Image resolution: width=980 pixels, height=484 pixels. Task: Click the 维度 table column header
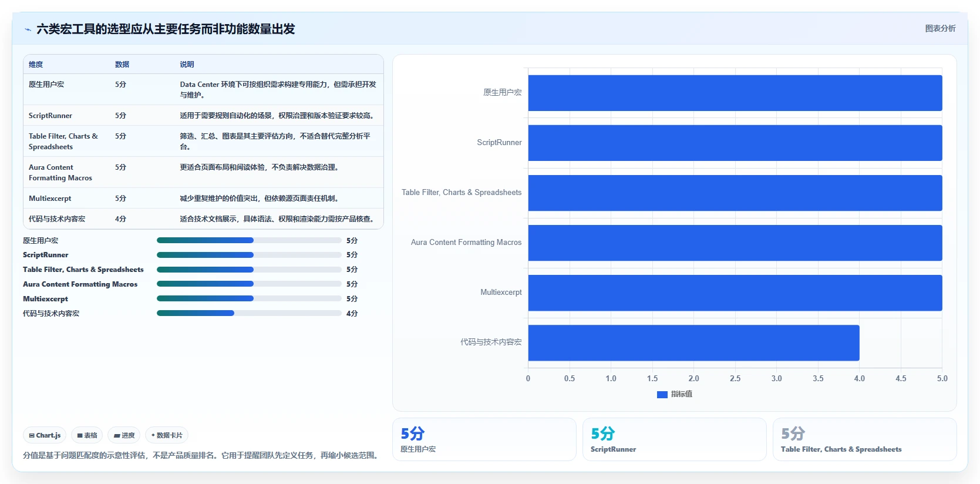[36, 65]
